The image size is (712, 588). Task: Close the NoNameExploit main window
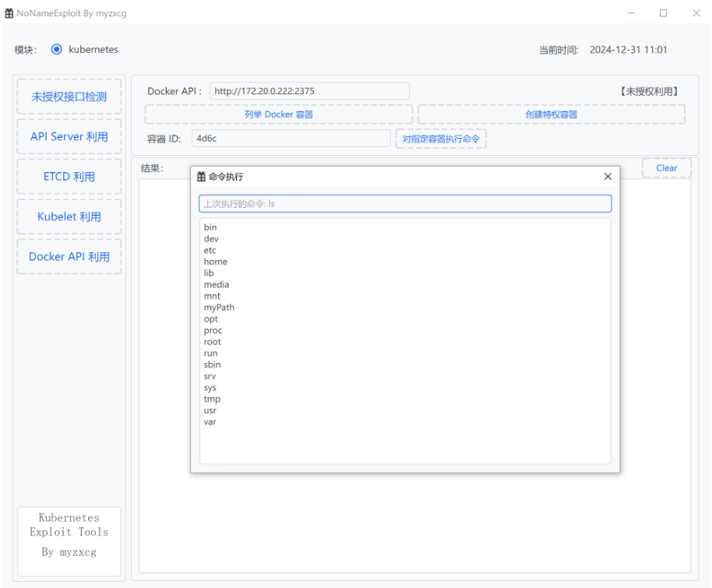[696, 13]
